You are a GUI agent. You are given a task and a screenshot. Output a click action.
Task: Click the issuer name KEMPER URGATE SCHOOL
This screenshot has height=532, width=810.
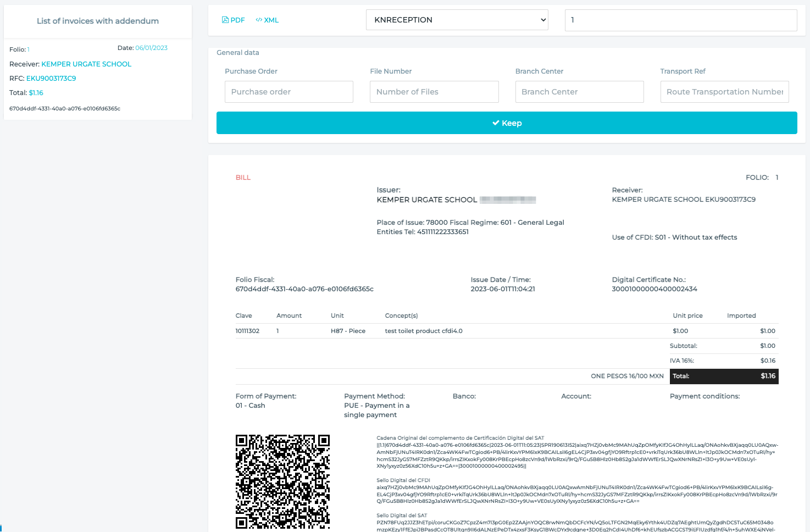coord(427,200)
